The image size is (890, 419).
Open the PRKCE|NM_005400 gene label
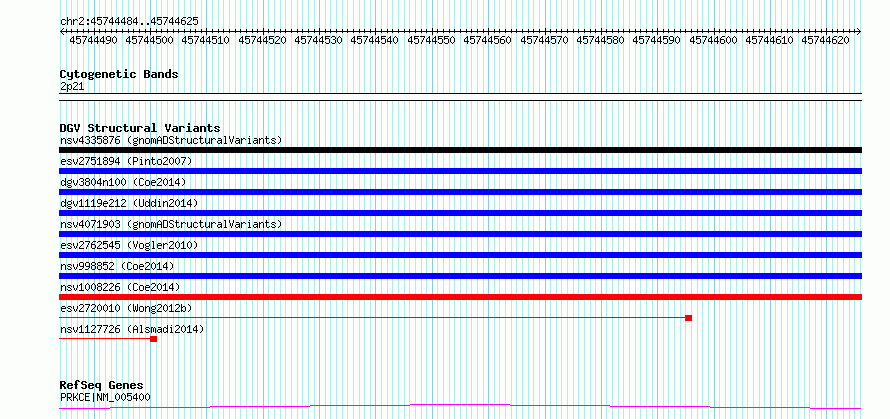pos(105,397)
